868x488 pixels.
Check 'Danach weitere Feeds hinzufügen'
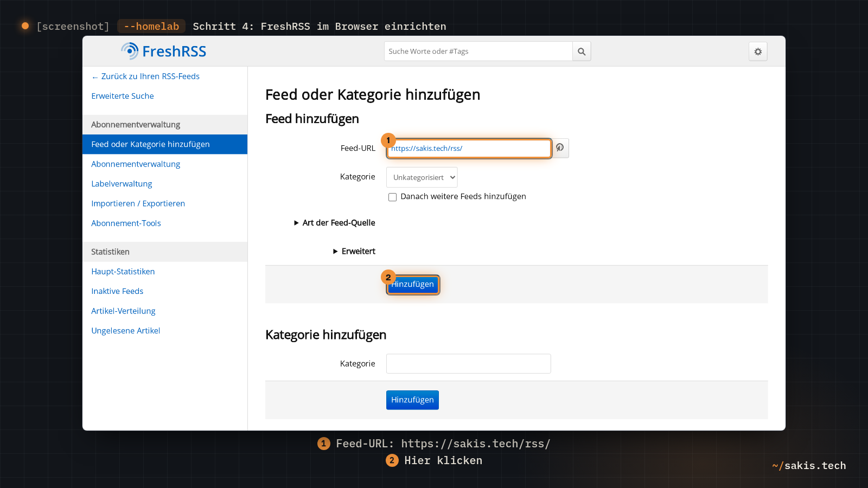click(x=392, y=197)
